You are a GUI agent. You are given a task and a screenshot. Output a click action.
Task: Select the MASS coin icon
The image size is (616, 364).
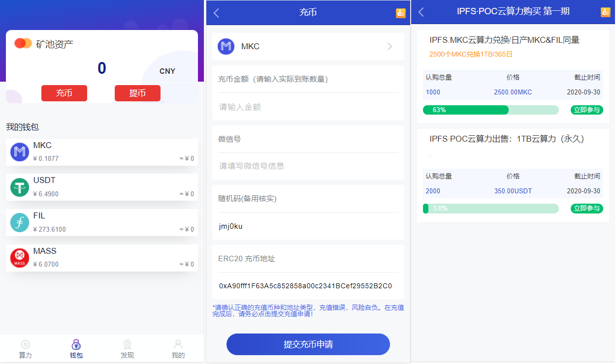[x=20, y=258]
